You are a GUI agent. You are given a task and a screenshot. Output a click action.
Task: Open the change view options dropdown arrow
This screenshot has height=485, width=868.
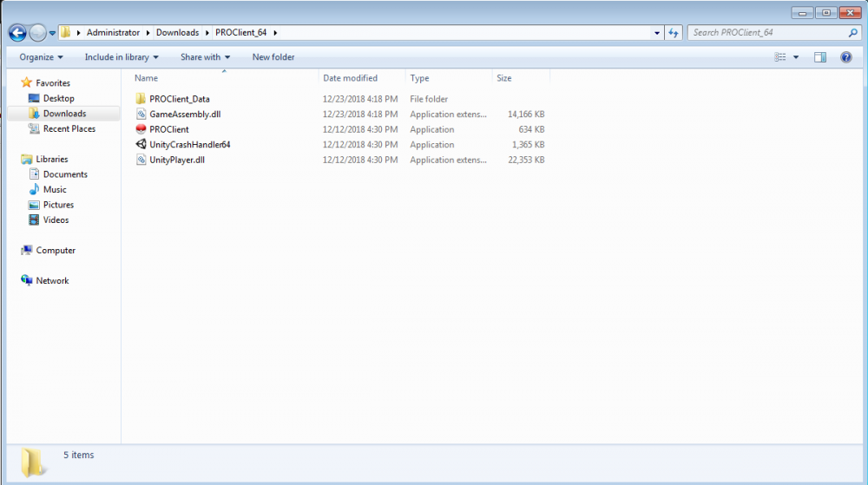(796, 57)
